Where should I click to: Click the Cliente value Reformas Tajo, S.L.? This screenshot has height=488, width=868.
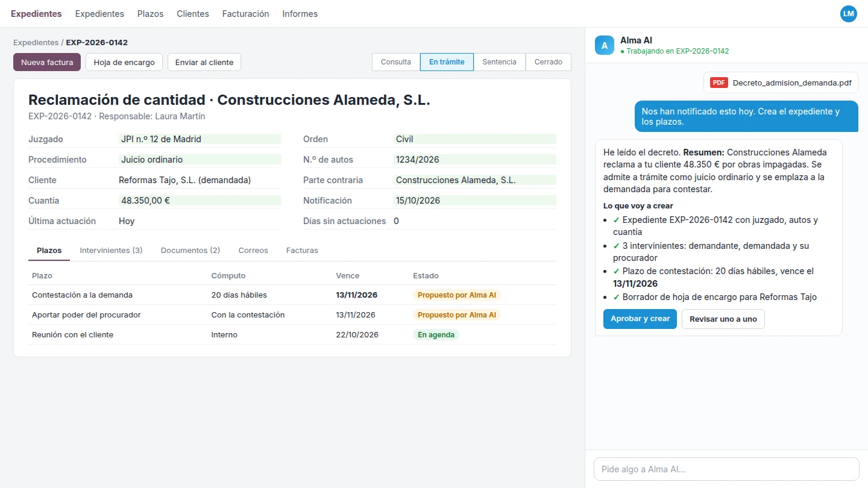[184, 180]
